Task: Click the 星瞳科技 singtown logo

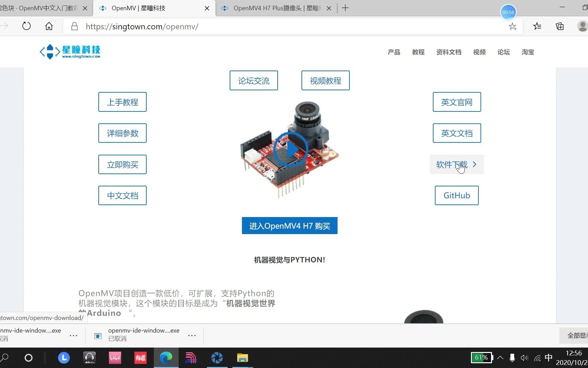Action: [70, 52]
